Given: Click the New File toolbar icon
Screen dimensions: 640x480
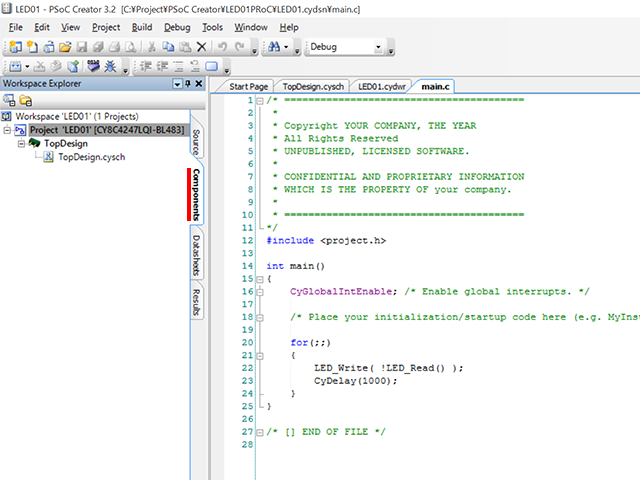Looking at the screenshot, I should [32, 47].
